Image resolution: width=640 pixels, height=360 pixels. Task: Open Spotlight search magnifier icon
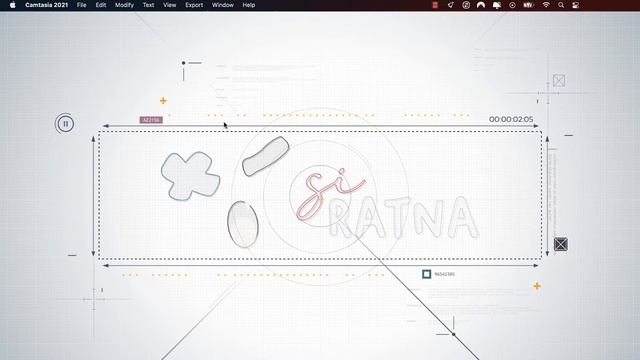561,5
